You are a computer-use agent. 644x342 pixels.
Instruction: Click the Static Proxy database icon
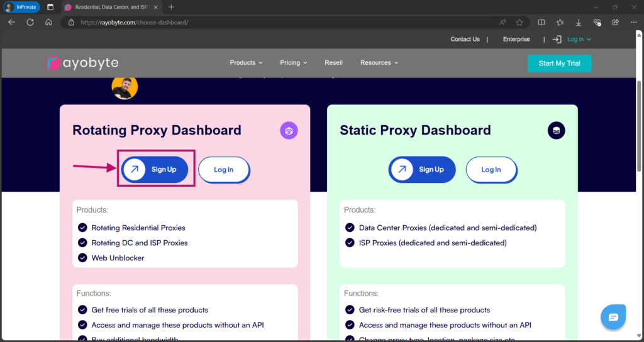click(x=556, y=131)
